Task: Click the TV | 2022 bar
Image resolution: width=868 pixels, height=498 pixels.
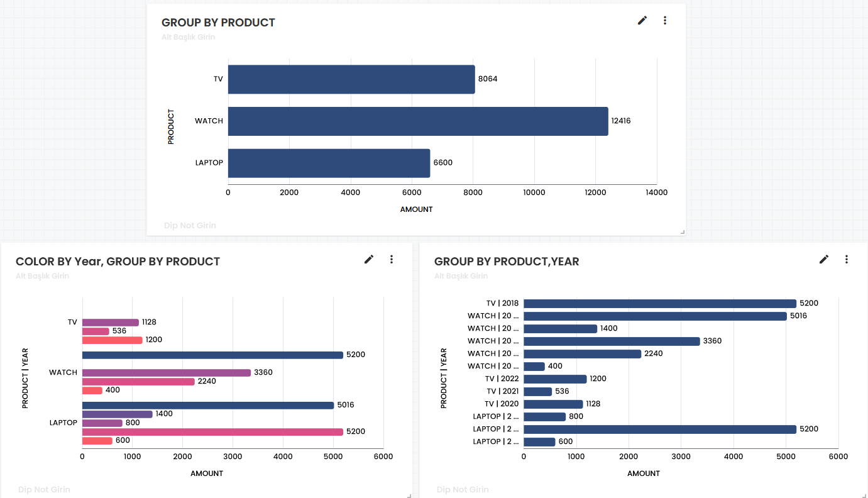Action: point(555,379)
